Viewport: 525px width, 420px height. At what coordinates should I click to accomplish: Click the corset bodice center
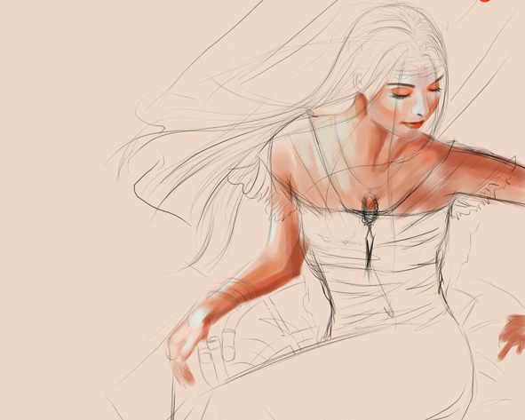[x=378, y=268]
